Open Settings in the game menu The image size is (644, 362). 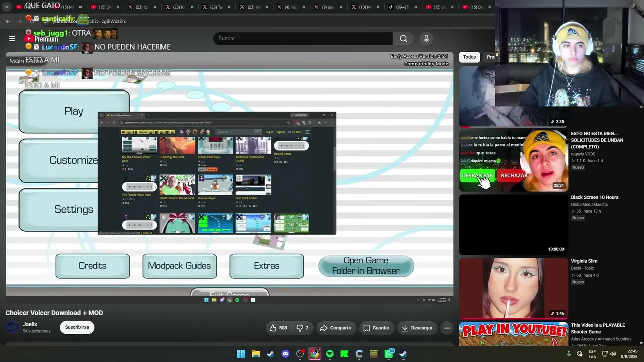(59, 209)
